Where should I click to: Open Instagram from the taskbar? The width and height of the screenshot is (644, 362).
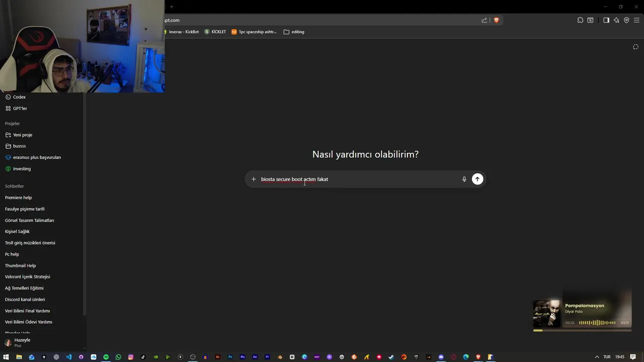(x=131, y=357)
